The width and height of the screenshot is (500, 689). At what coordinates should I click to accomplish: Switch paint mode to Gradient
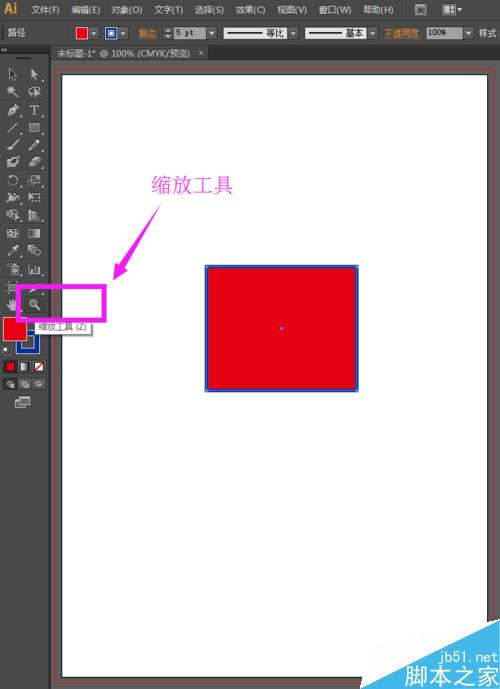[25, 366]
